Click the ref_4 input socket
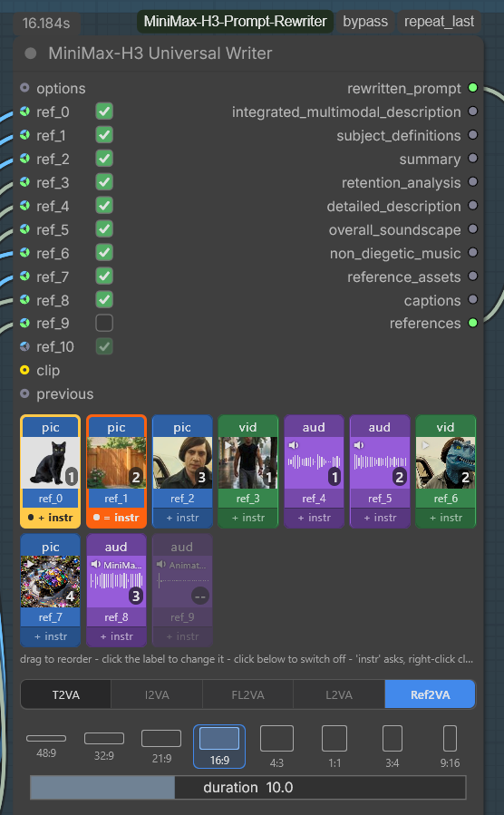Screen dimensions: 504x815 [24, 206]
